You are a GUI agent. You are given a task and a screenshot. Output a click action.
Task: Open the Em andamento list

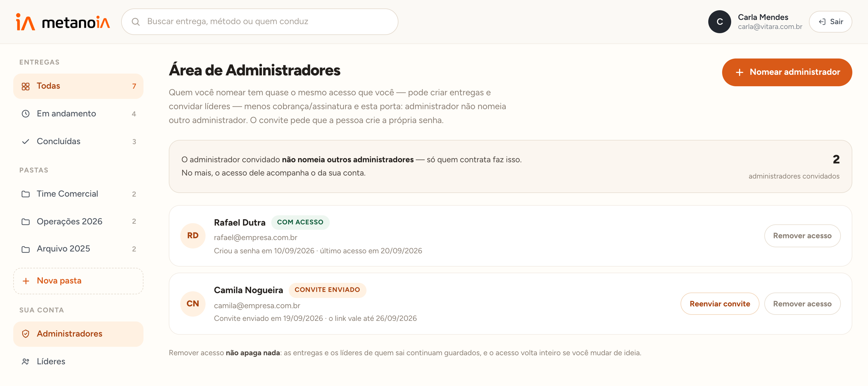point(78,114)
